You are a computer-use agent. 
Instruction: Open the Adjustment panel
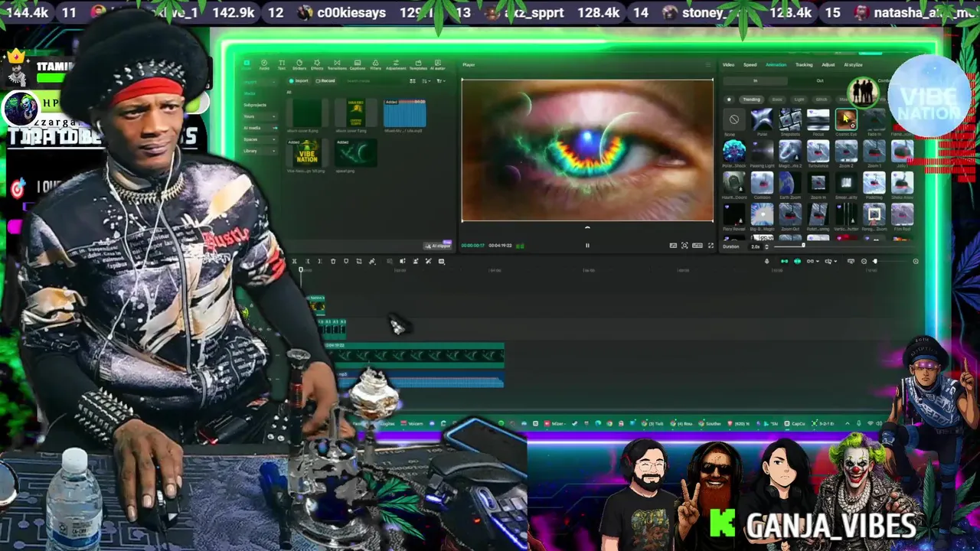tap(396, 65)
